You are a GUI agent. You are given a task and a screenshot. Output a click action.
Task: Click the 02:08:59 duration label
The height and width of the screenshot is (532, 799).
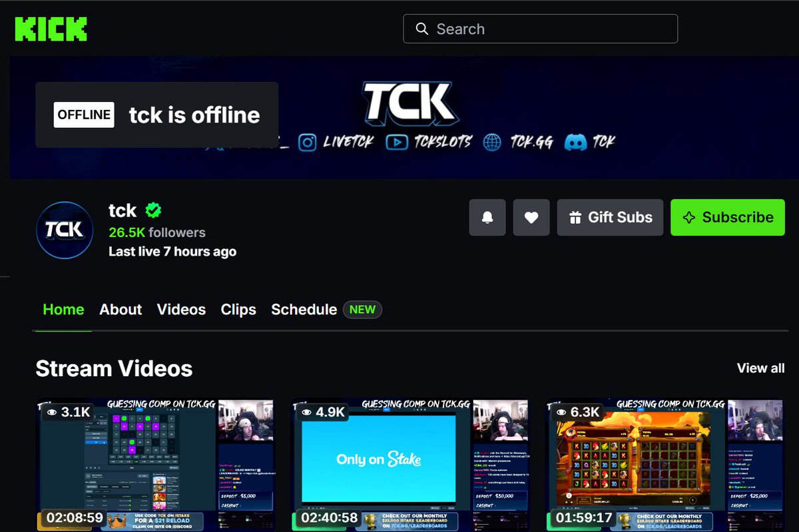pos(75,517)
